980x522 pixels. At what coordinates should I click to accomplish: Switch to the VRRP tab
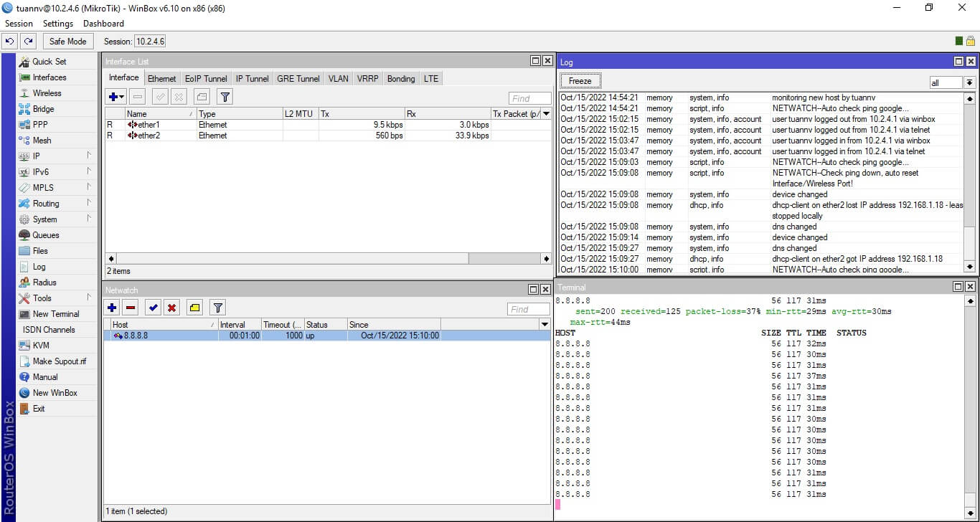pos(368,79)
